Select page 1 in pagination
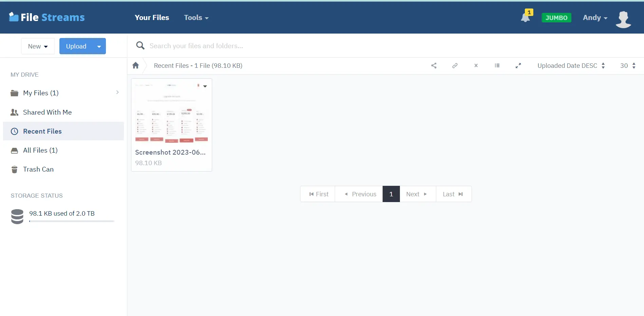The width and height of the screenshot is (644, 316). tap(391, 194)
